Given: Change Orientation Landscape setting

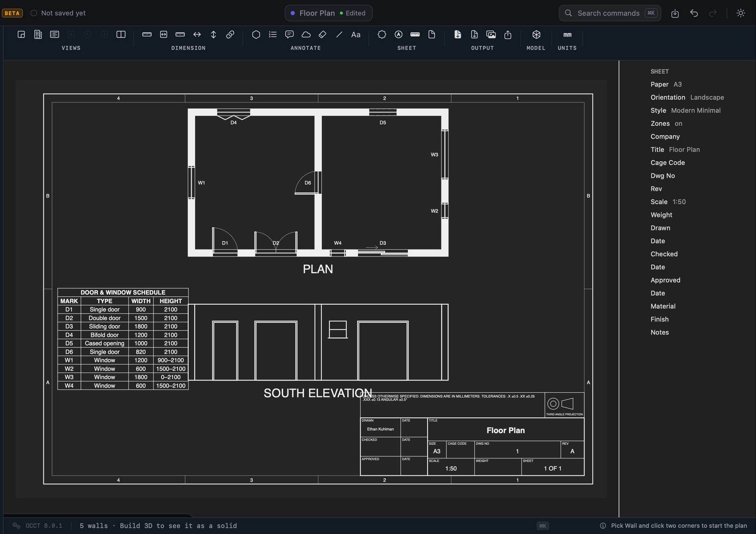Looking at the screenshot, I should pyautogui.click(x=687, y=97).
